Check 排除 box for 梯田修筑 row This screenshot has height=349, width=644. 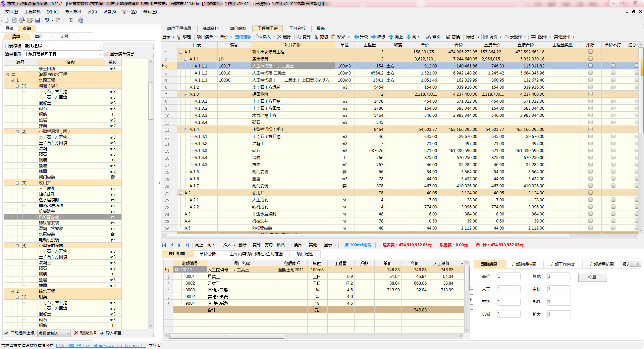590,94
